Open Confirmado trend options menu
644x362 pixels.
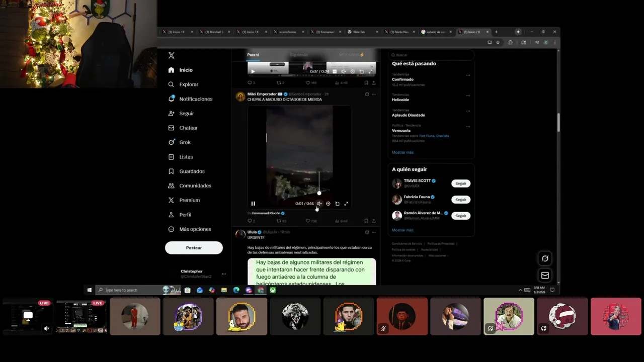pos(468,75)
